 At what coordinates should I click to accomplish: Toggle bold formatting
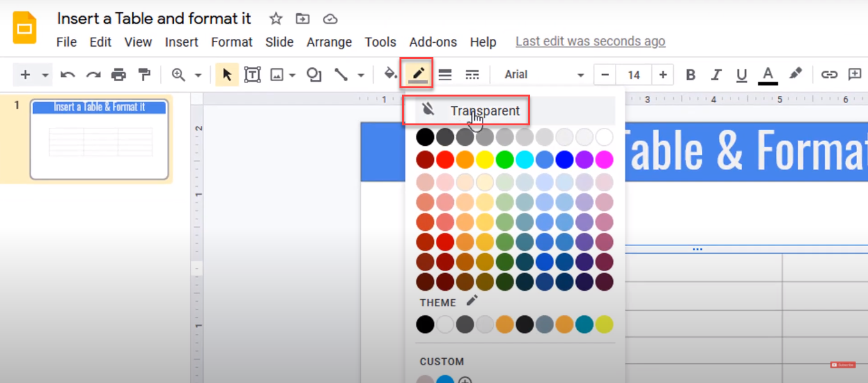point(690,74)
